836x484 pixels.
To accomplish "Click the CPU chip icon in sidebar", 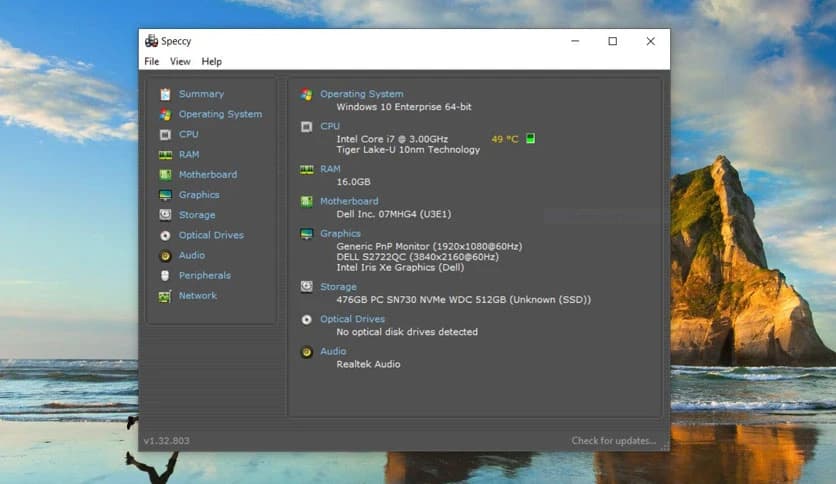I will (x=165, y=134).
